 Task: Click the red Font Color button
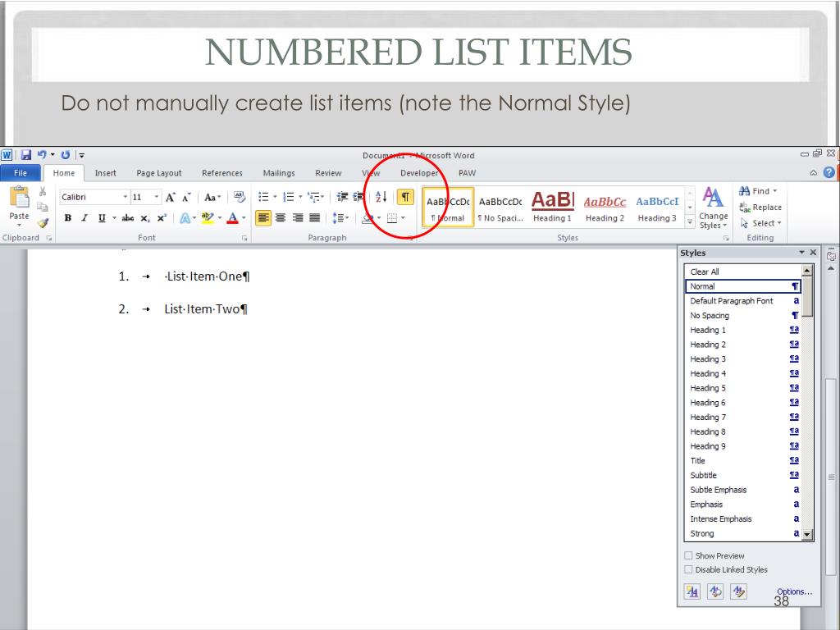point(233,218)
